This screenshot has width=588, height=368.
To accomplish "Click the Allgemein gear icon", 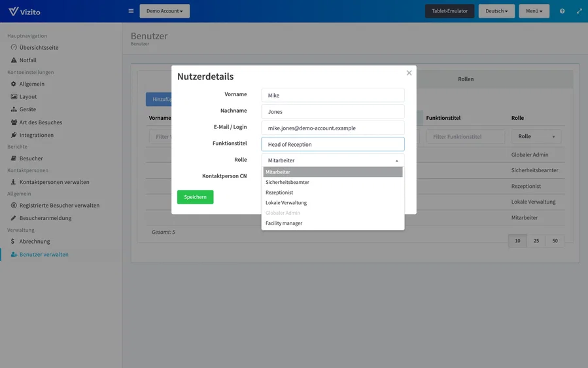I will point(14,84).
